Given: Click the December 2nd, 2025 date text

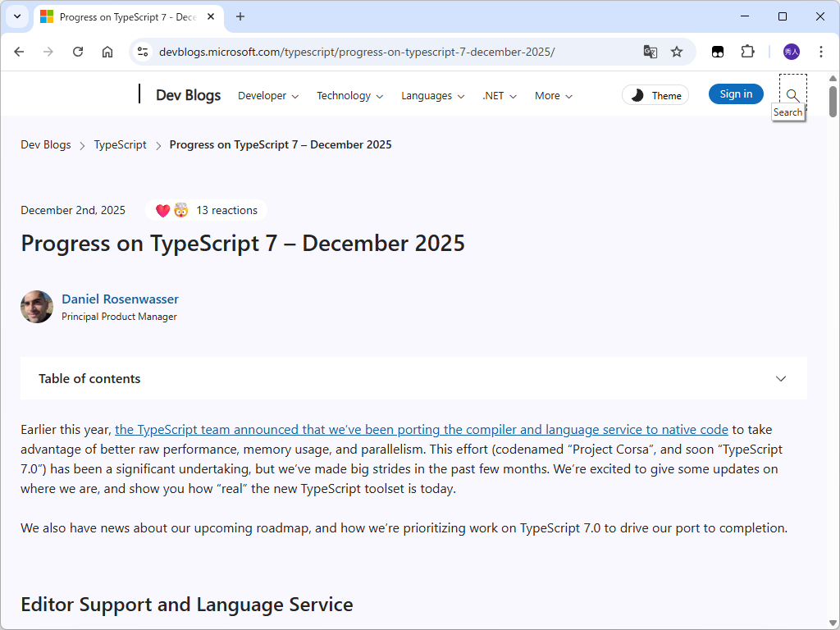Looking at the screenshot, I should (x=73, y=210).
